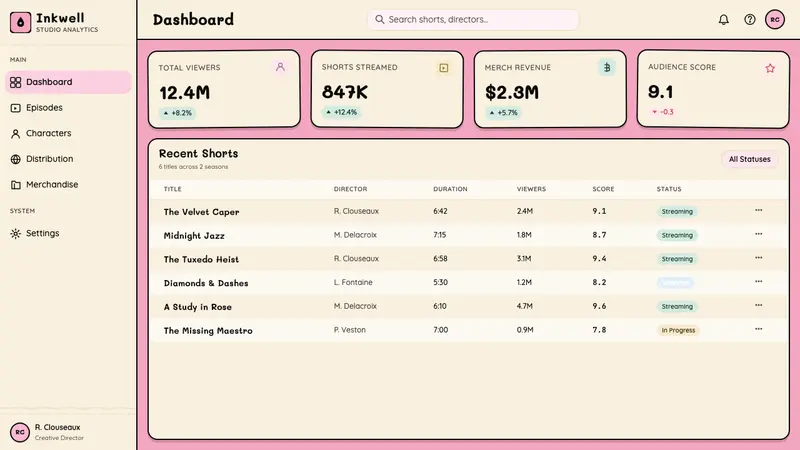Open row actions for Midnight Jazz
This screenshot has height=450, width=800.
pos(759,234)
